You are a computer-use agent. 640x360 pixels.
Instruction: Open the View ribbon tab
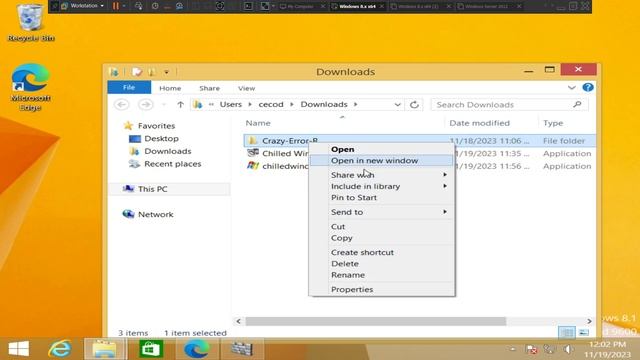(x=247, y=88)
